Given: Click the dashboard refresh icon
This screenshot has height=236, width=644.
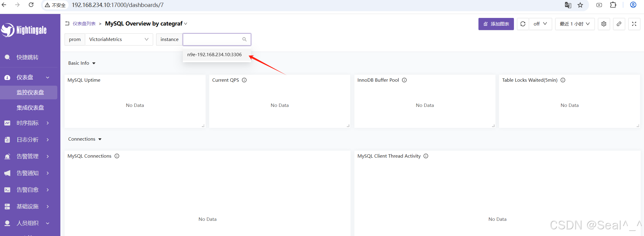Looking at the screenshot, I should click(523, 24).
